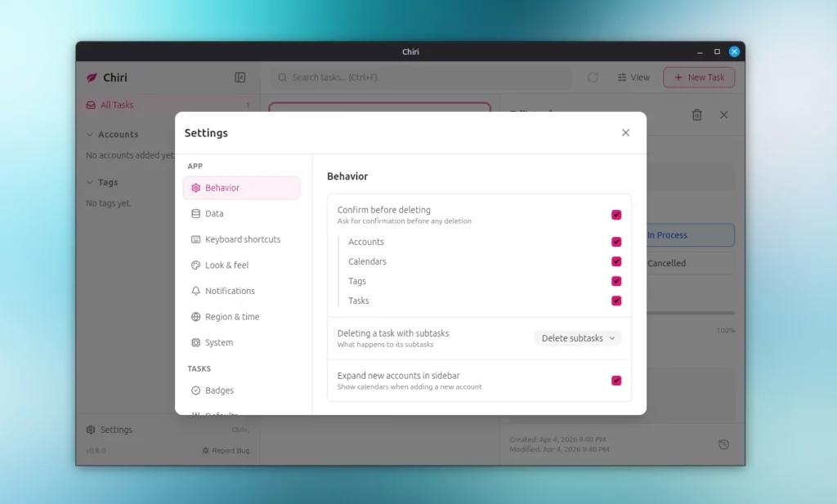Click the task progress slider
The image size is (837, 504).
coord(690,313)
